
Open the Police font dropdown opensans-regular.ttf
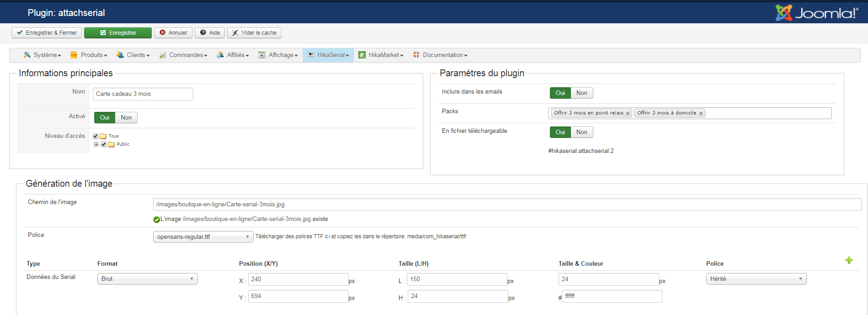tap(203, 237)
